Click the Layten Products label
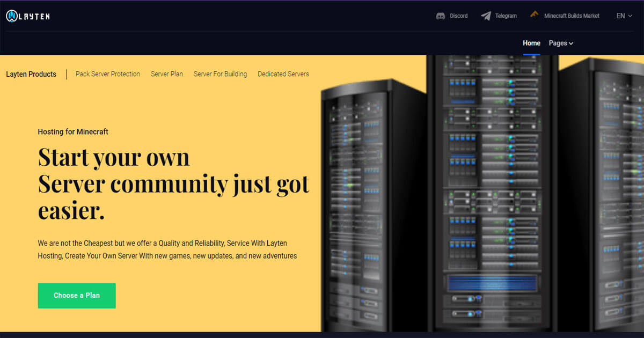Image resolution: width=644 pixels, height=338 pixels. (31, 74)
